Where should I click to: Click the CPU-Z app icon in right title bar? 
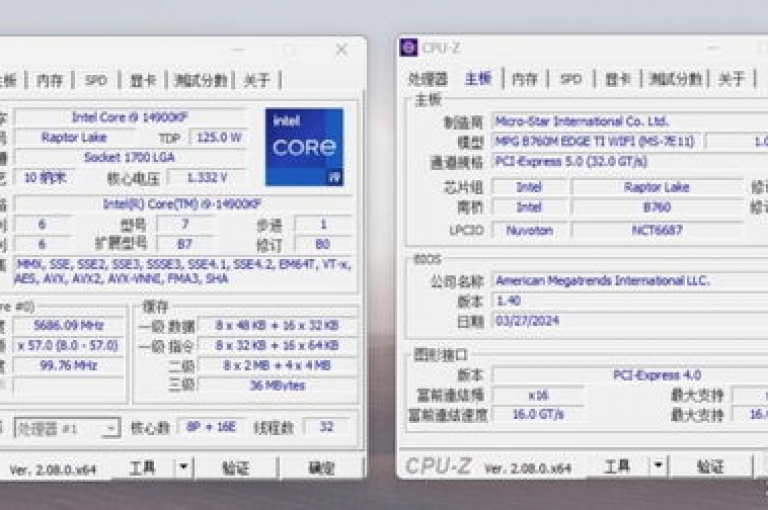(408, 48)
